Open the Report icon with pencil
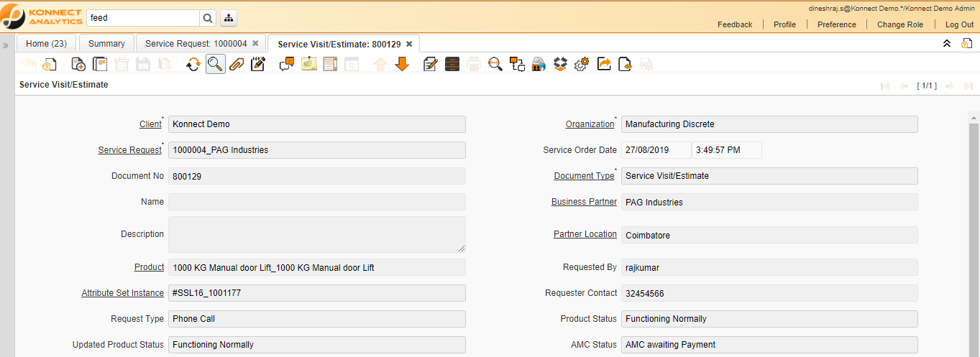Image resolution: width=980 pixels, height=357 pixels. click(x=431, y=64)
